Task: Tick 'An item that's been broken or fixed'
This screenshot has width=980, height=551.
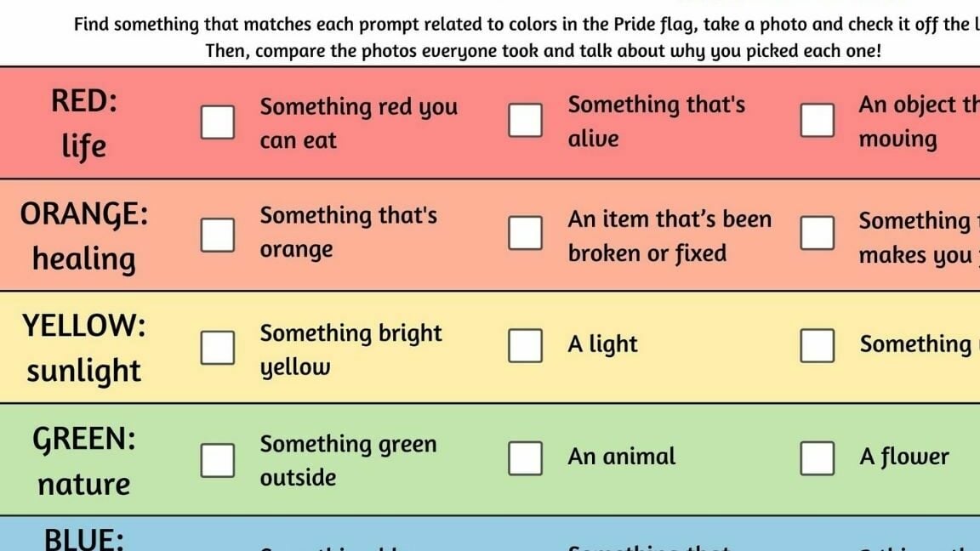Action: pos(525,233)
